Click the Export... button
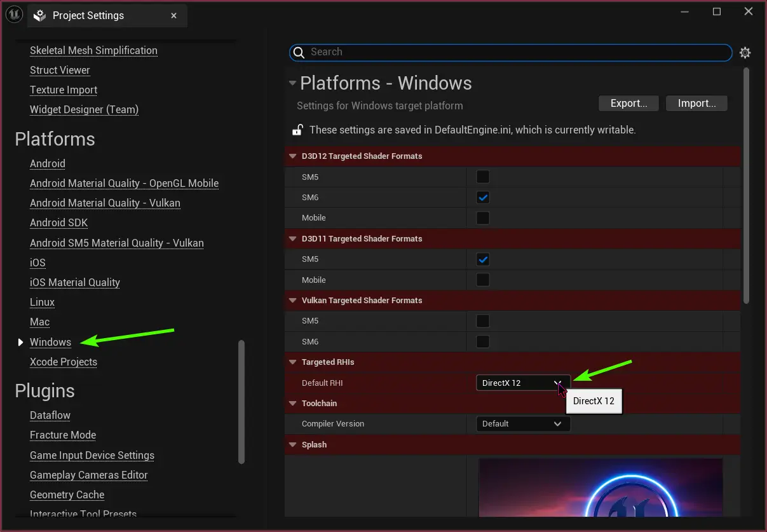The image size is (767, 532). 628,103
